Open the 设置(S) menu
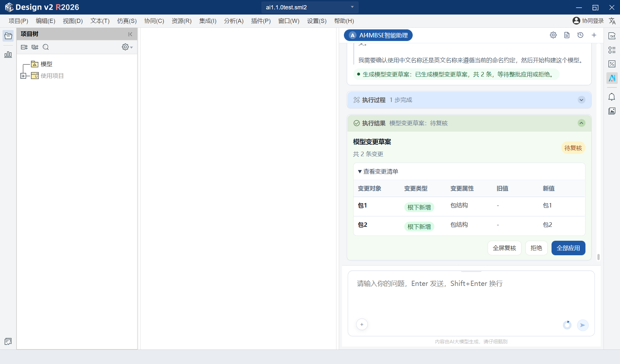The width and height of the screenshot is (620, 364). click(316, 21)
